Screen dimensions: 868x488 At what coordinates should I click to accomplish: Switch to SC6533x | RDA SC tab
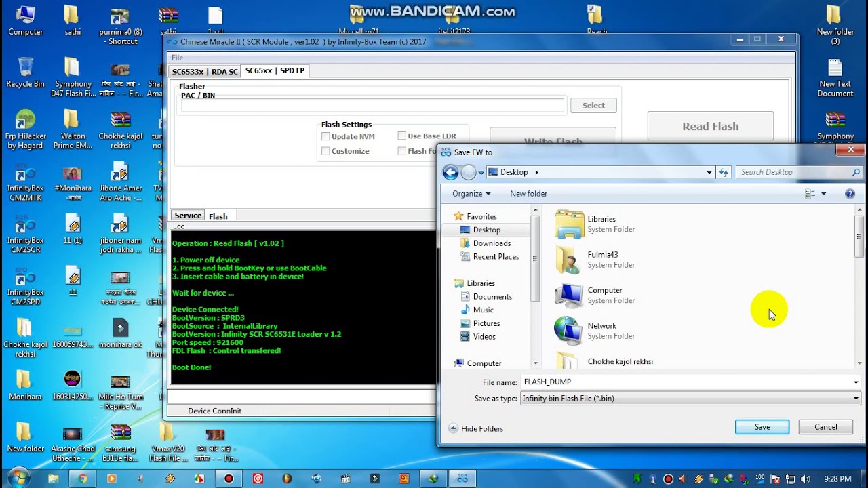205,71
